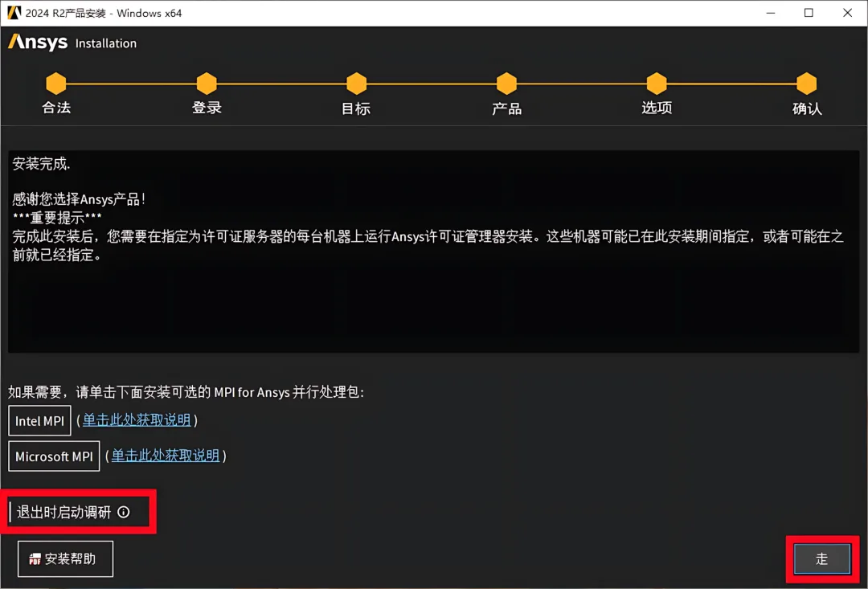The height and width of the screenshot is (589, 868).
Task: Click the Ansys logo in the header
Action: (x=38, y=43)
